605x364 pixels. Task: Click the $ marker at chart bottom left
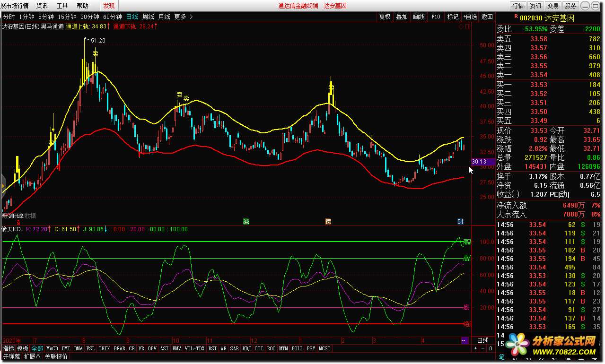(x=18, y=222)
